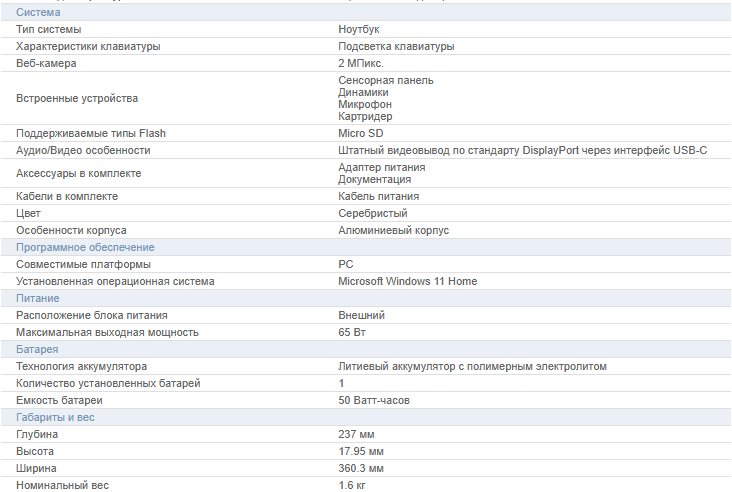Click the "Программное обеспечение" section header

coord(85,247)
